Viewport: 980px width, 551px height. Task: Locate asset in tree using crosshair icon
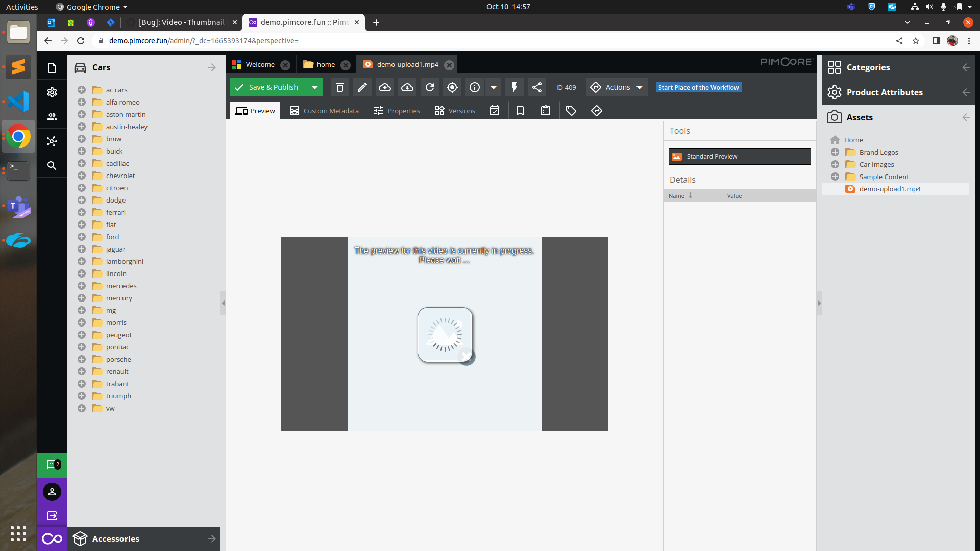pos(452,87)
